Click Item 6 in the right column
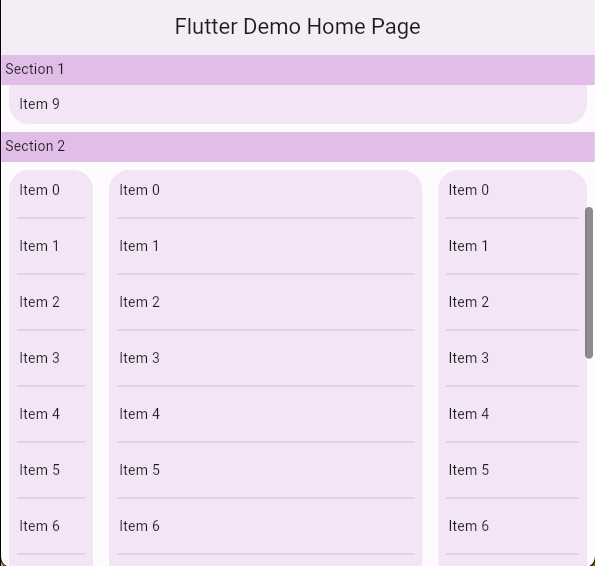The image size is (595, 566). point(512,526)
